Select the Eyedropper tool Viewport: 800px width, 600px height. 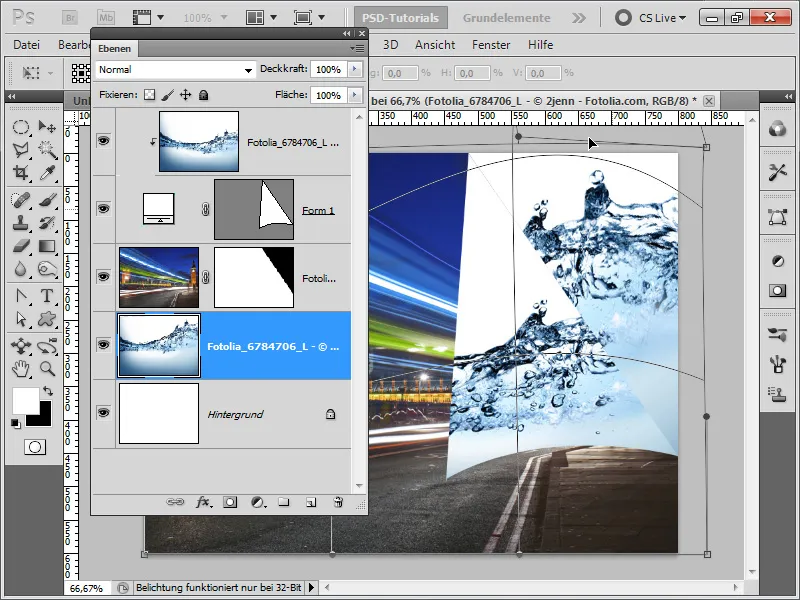coord(47,172)
